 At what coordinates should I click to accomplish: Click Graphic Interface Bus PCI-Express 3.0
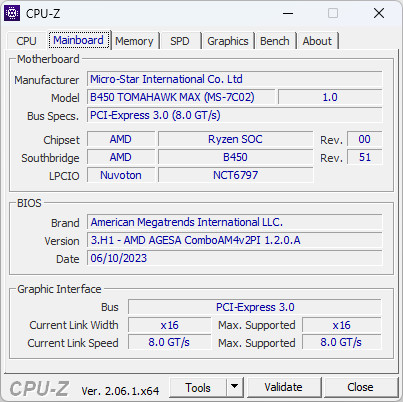click(x=255, y=307)
